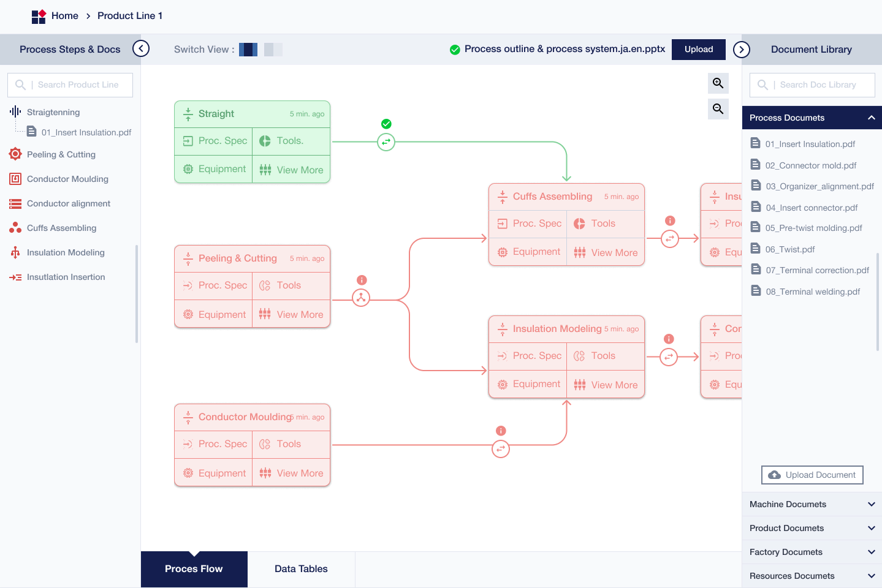Click the Upload button
This screenshot has width=882, height=588.
click(699, 50)
